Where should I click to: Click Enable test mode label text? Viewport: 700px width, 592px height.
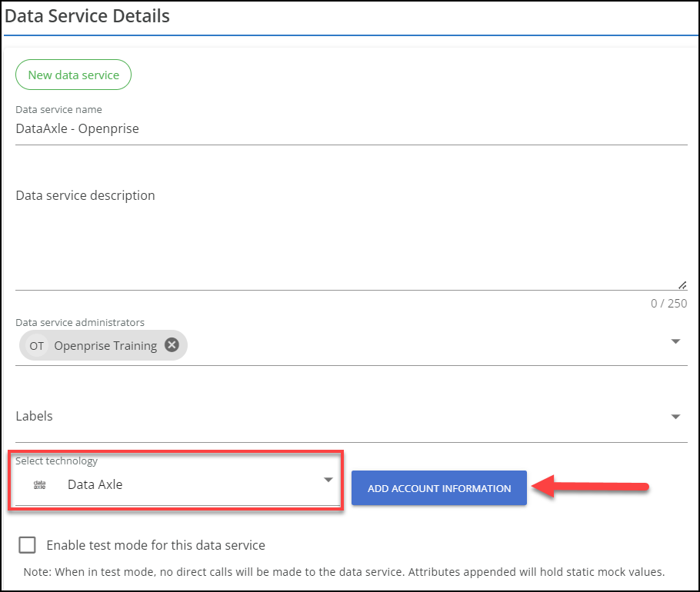pos(156,545)
